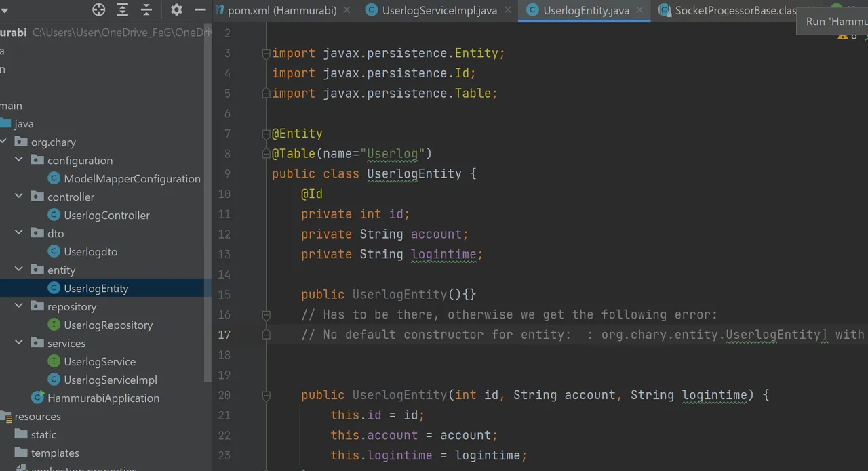868x471 pixels.
Task: Collapse the entity package
Action: pos(20,270)
